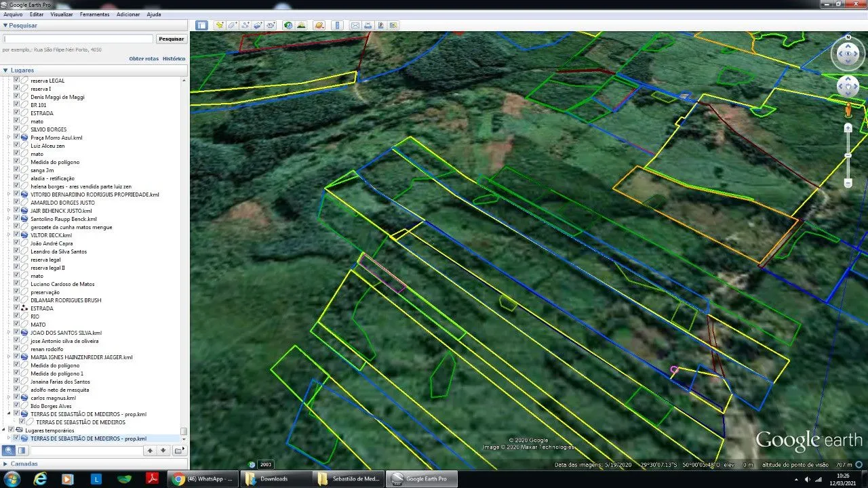Toggle the Lugares temporários checkbox
The image size is (868, 488).
(11, 430)
